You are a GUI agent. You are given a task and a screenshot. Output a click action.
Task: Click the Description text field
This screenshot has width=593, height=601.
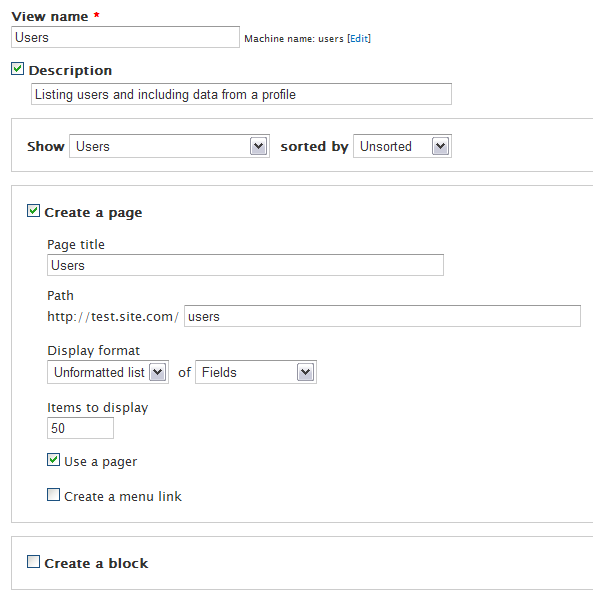point(241,94)
